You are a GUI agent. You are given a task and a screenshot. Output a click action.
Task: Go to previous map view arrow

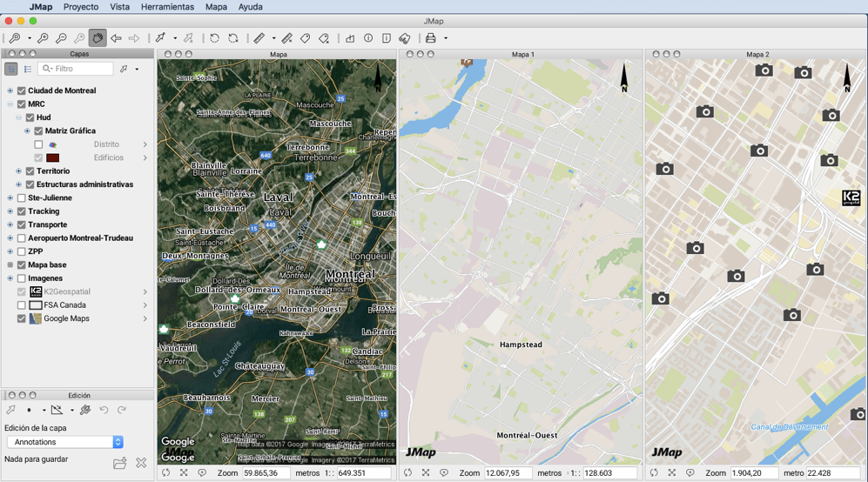[x=116, y=38]
